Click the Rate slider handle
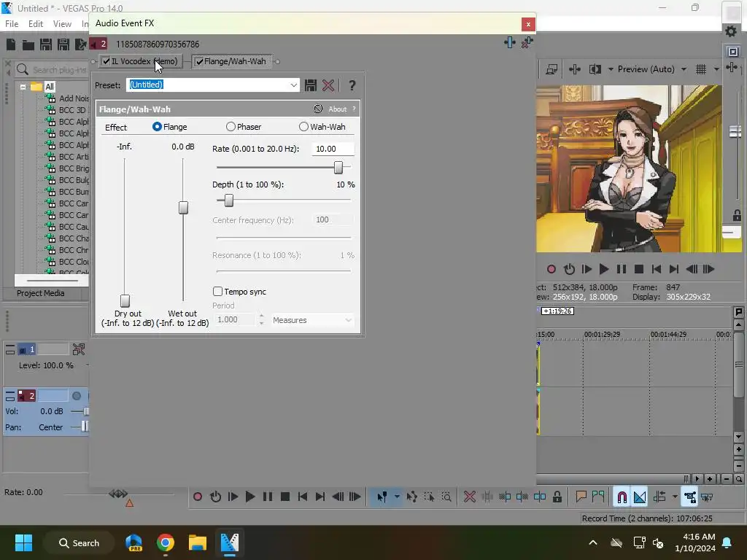The width and height of the screenshot is (747, 560). click(x=338, y=168)
